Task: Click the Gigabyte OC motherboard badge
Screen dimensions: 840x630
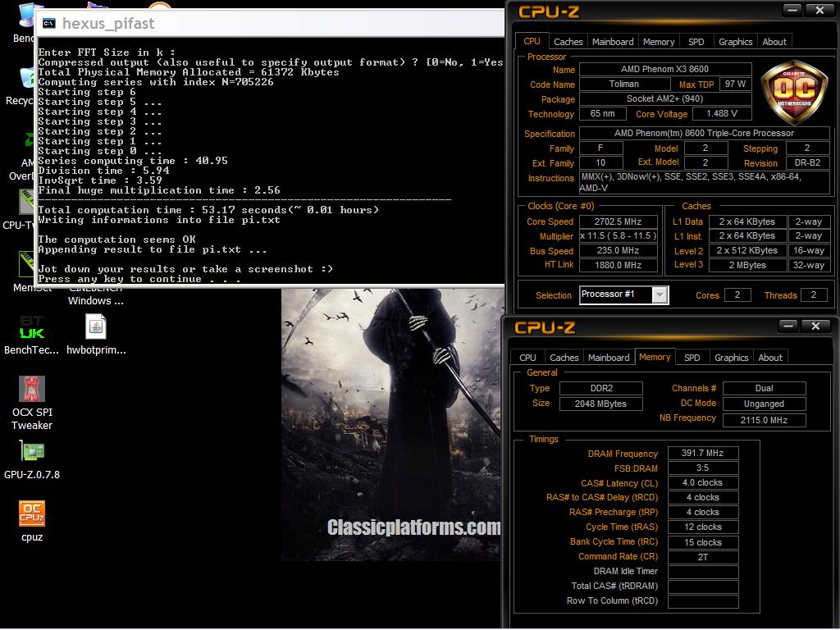Action: pos(794,92)
